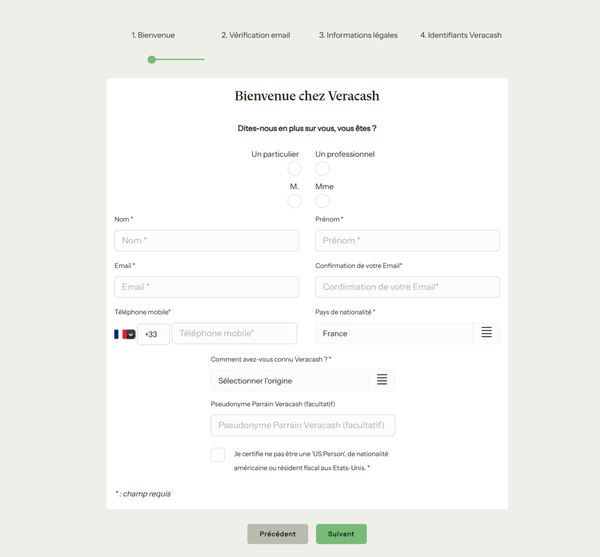
Task: Choose the 'Mme' title option
Action: tap(322, 201)
